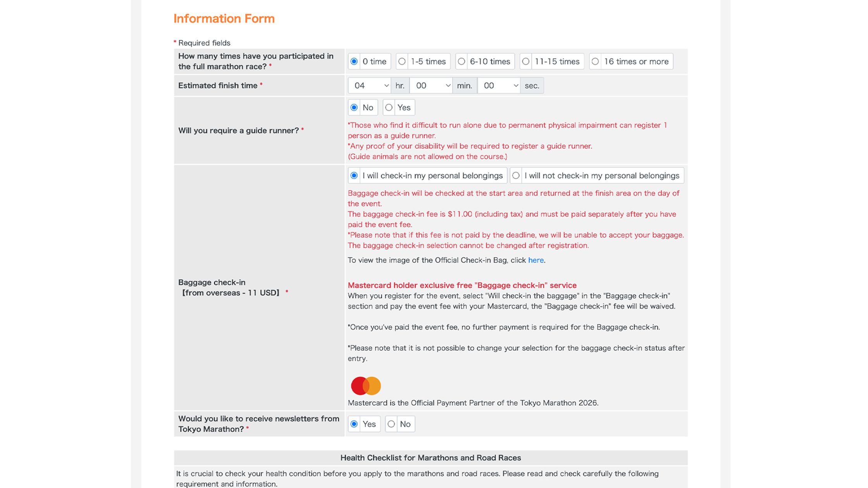868x488 pixels.
Task: Select '16 times or more' option
Action: 595,62
